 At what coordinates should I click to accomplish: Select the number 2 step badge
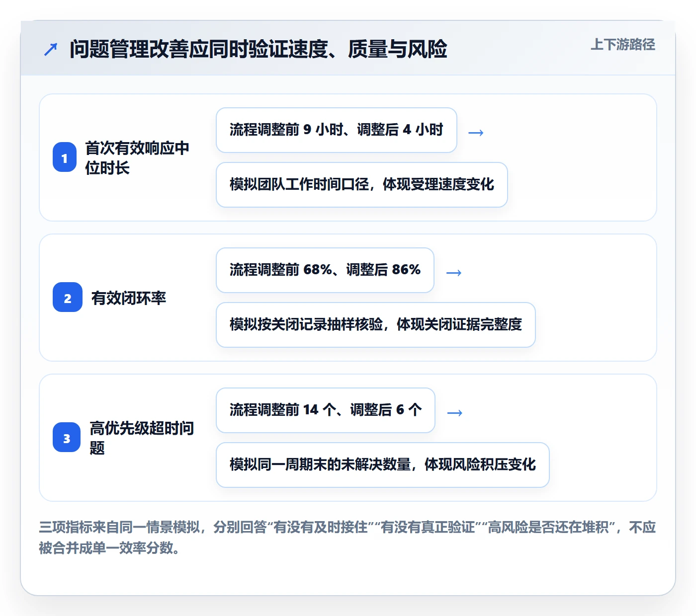(x=68, y=298)
